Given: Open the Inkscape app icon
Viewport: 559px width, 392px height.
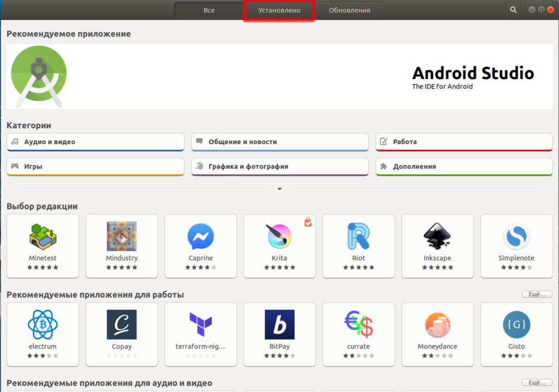Looking at the screenshot, I should [437, 236].
